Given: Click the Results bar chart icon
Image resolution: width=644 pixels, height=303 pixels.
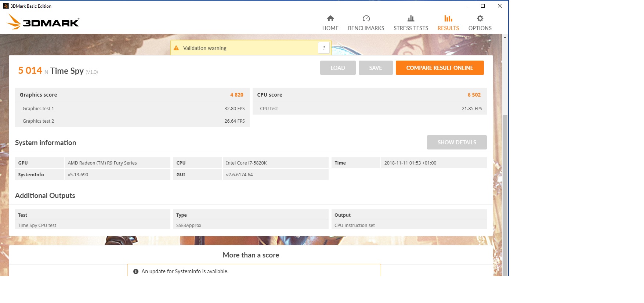Looking at the screenshot, I should pyautogui.click(x=448, y=18).
